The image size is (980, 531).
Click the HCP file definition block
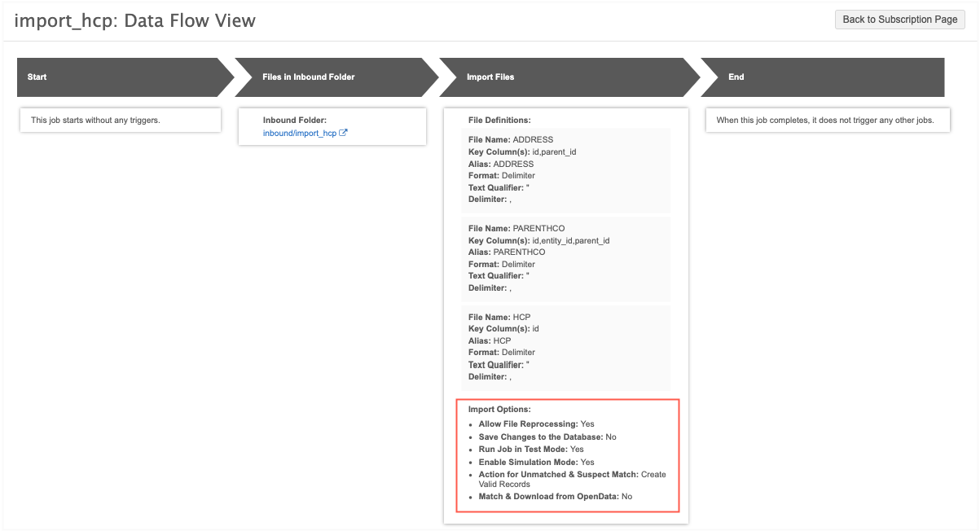566,347
